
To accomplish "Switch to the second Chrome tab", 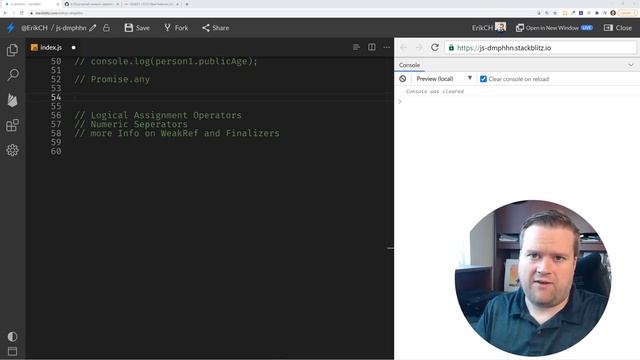I will pyautogui.click(x=93, y=4).
